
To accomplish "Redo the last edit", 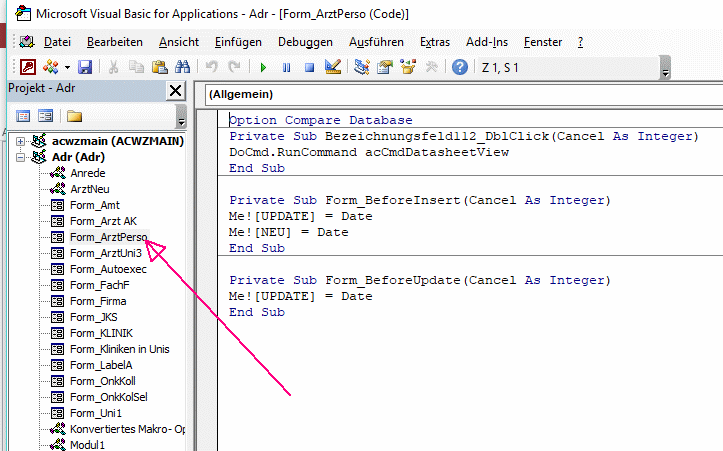I will point(234,67).
